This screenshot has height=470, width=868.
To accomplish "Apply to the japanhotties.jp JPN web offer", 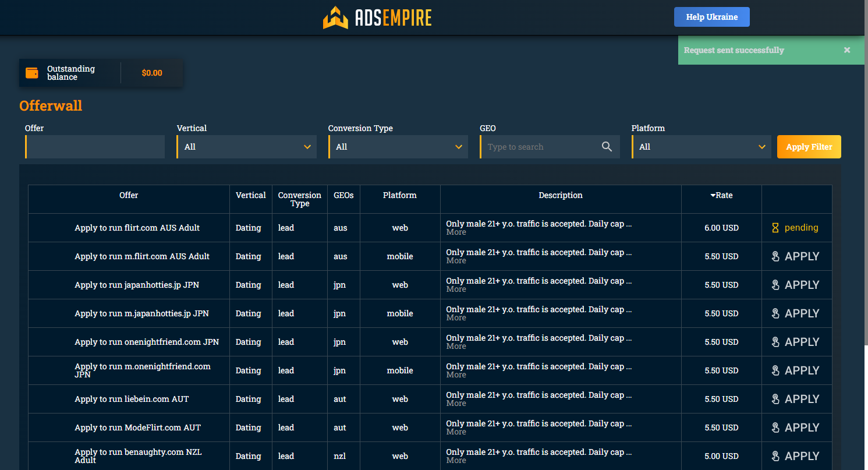I will [796, 285].
